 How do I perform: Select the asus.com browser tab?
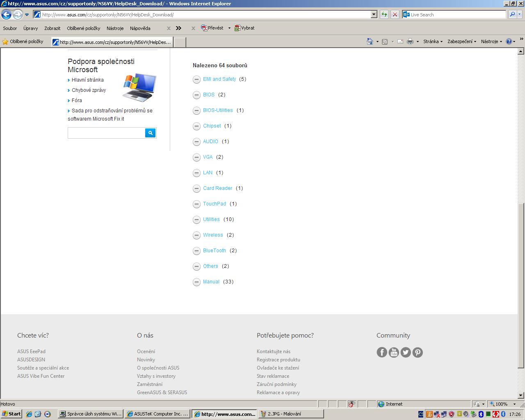(112, 42)
